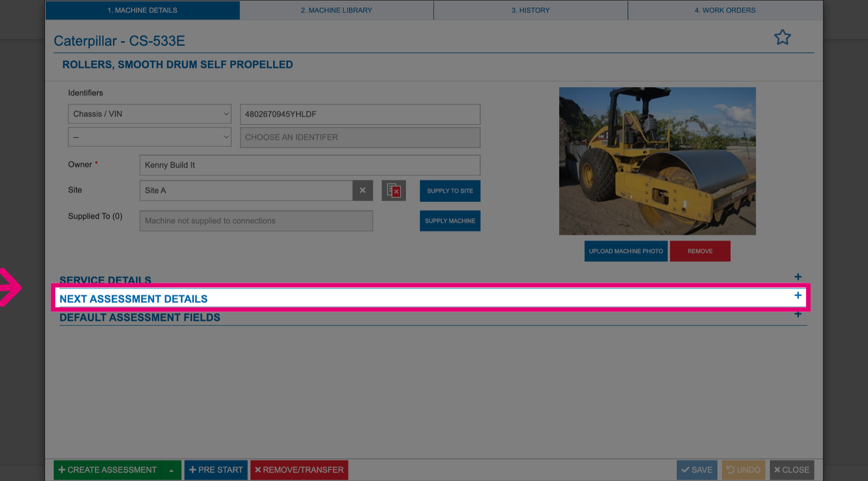Click the Undo button
Image resolution: width=868 pixels, height=481 pixels.
[x=743, y=470]
